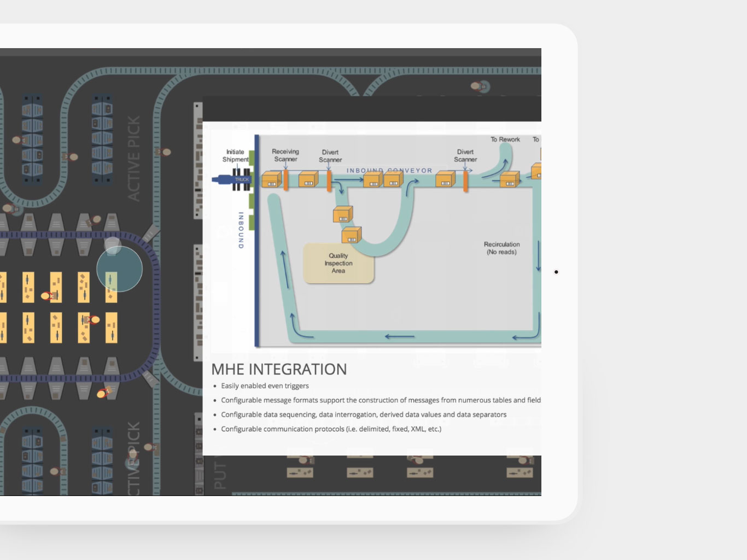The image size is (747, 560).
Task: Click the box entering the Quality Inspection loop
Action: [x=343, y=214]
